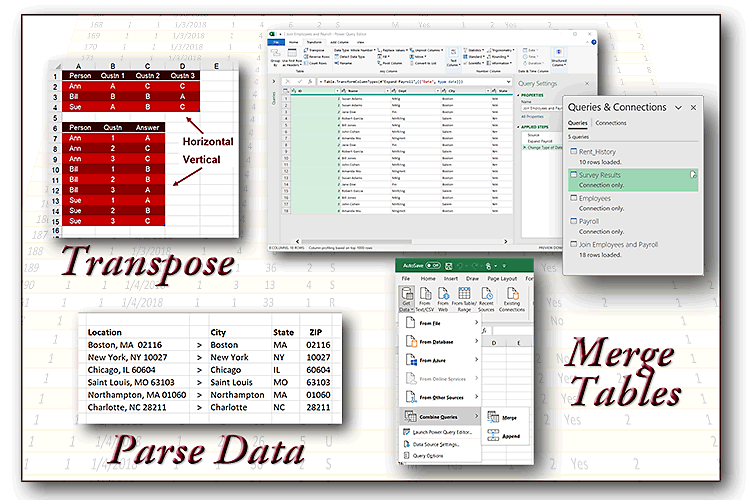Open Data Type: Whole Number dropdown
Screen dimensions: 750x500
tap(354, 50)
